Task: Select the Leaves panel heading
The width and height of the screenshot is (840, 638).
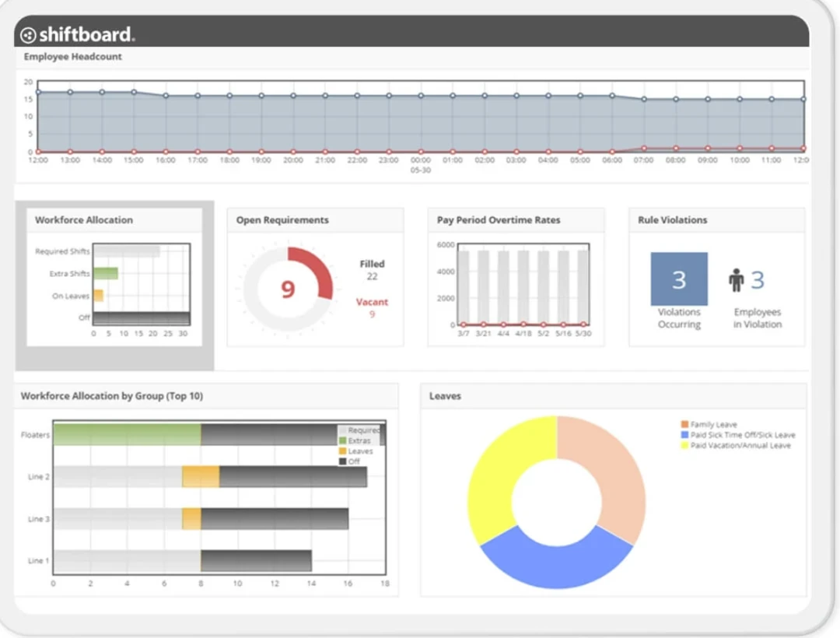Action: 445,396
